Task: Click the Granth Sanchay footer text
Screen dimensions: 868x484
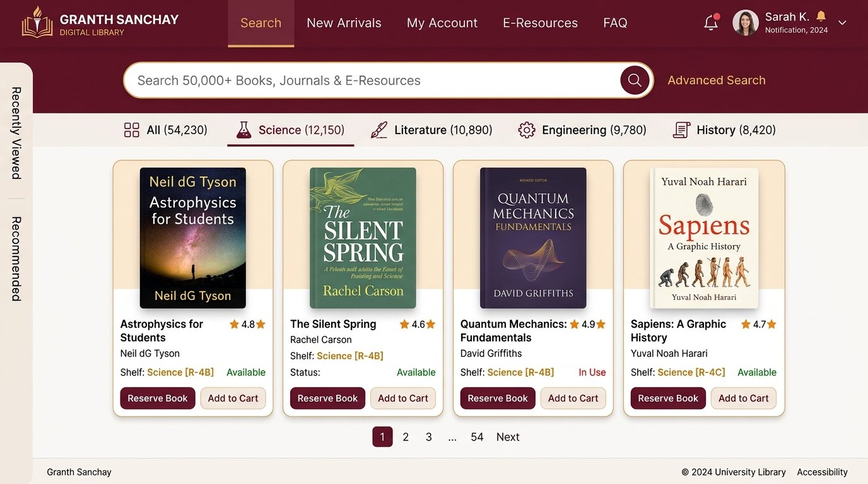Action: click(x=79, y=472)
